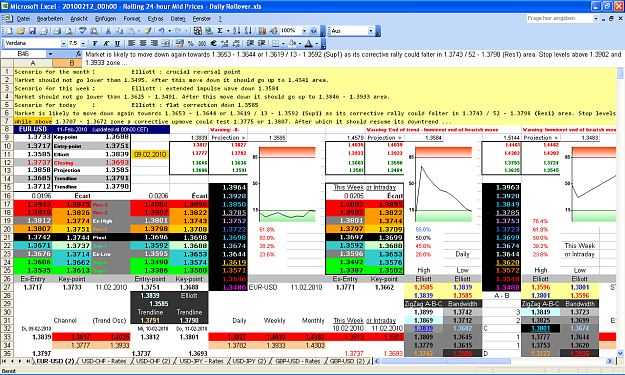Toggle italic formatting (K button)
The width and height of the screenshot is (625, 375).
coord(106,43)
